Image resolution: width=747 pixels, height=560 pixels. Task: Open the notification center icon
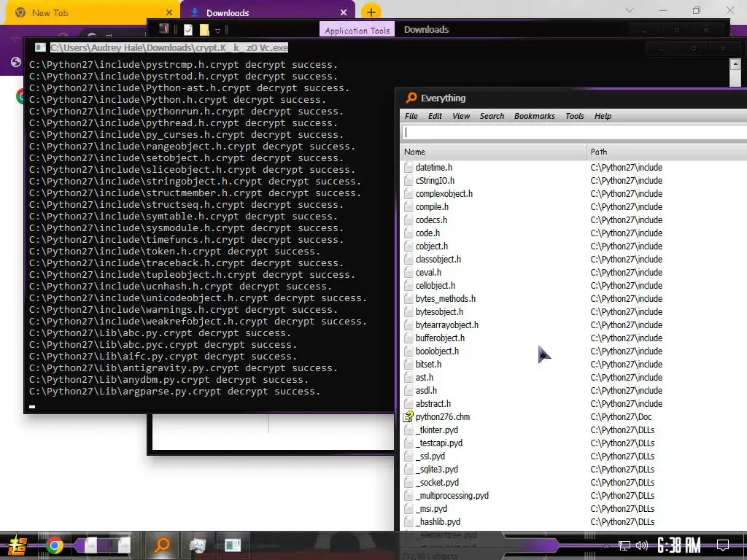pos(723,545)
